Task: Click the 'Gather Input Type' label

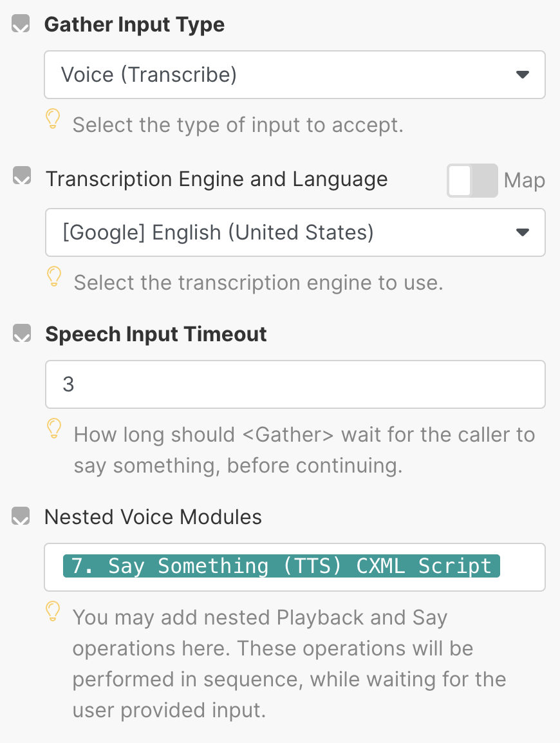Action: (x=135, y=25)
